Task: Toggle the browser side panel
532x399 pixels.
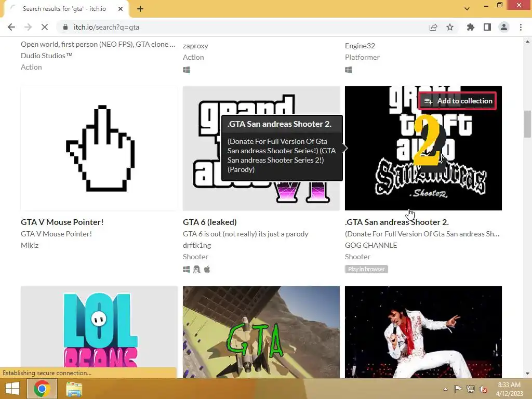Action: [x=487, y=27]
